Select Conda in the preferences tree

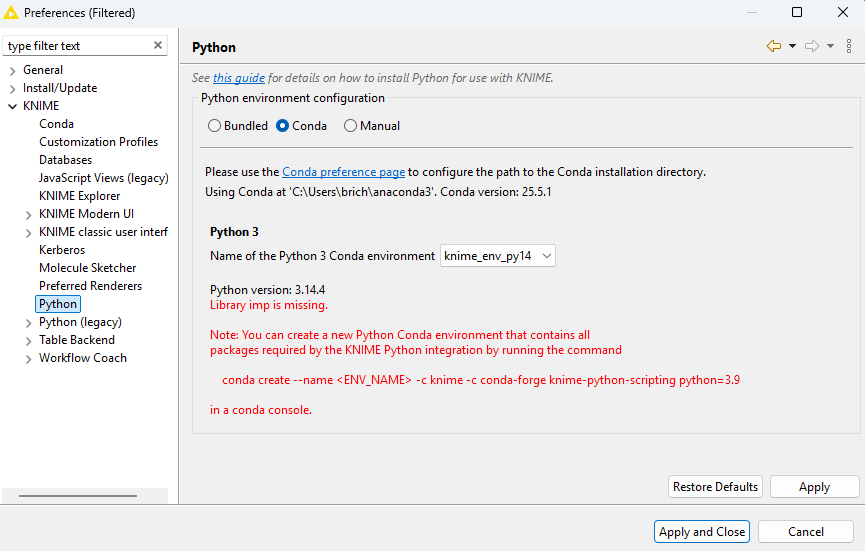[x=56, y=124]
